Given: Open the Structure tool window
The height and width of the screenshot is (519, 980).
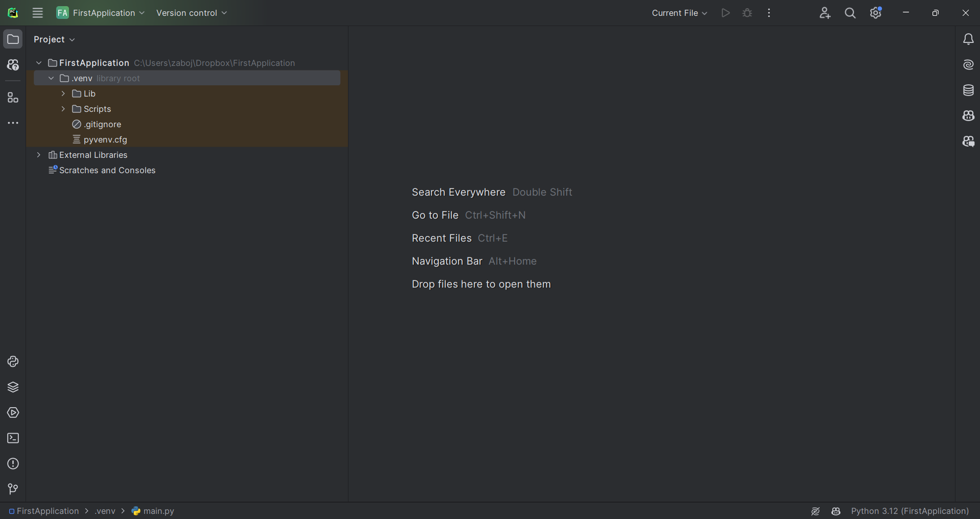Looking at the screenshot, I should [13, 98].
